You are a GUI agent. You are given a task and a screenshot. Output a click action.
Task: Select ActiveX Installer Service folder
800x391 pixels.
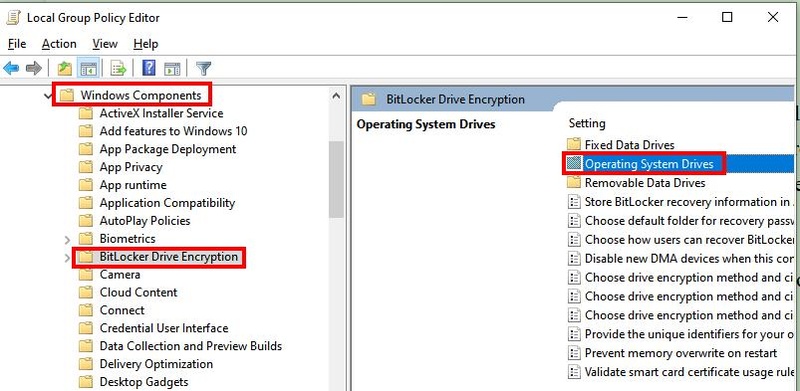coord(161,113)
